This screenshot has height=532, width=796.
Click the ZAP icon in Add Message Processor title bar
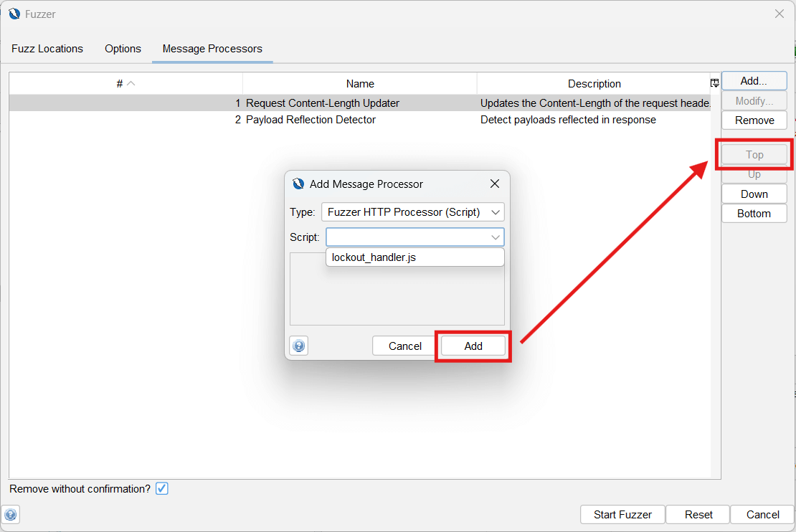coord(298,184)
